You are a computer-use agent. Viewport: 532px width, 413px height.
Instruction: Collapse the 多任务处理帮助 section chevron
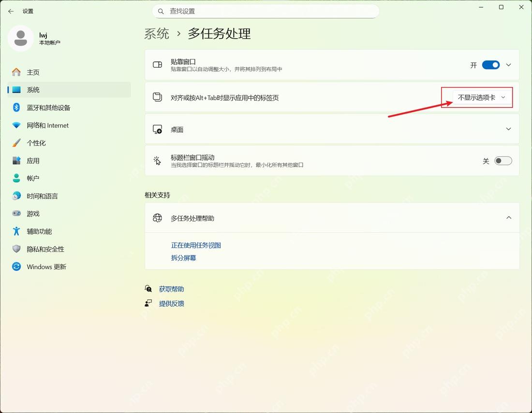click(509, 218)
